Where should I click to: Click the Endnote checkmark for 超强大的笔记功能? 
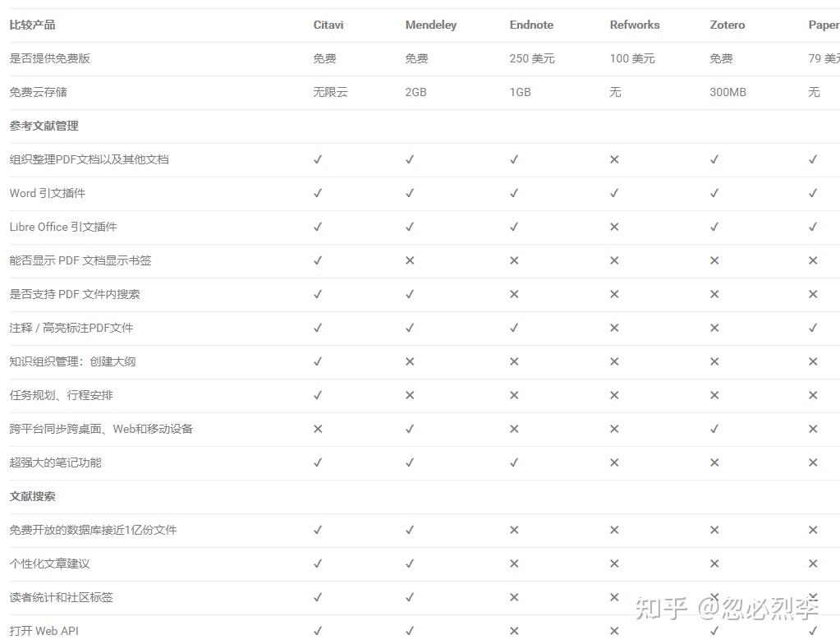click(x=514, y=463)
